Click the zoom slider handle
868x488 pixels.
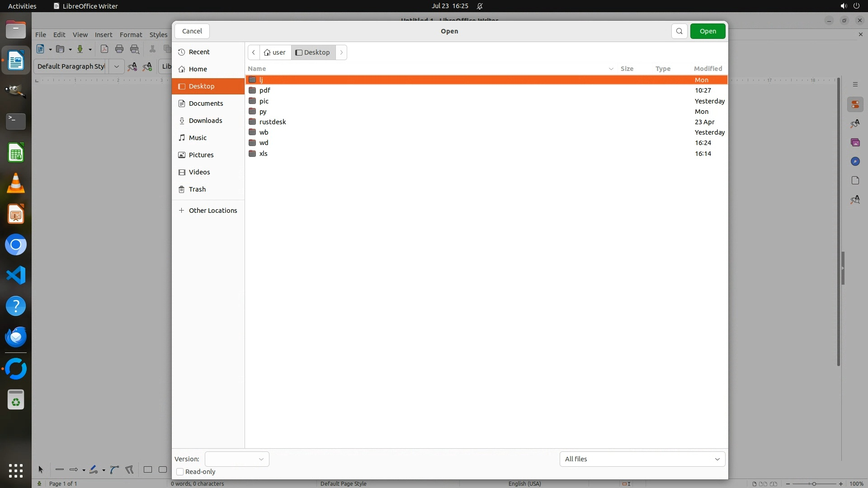tap(814, 484)
